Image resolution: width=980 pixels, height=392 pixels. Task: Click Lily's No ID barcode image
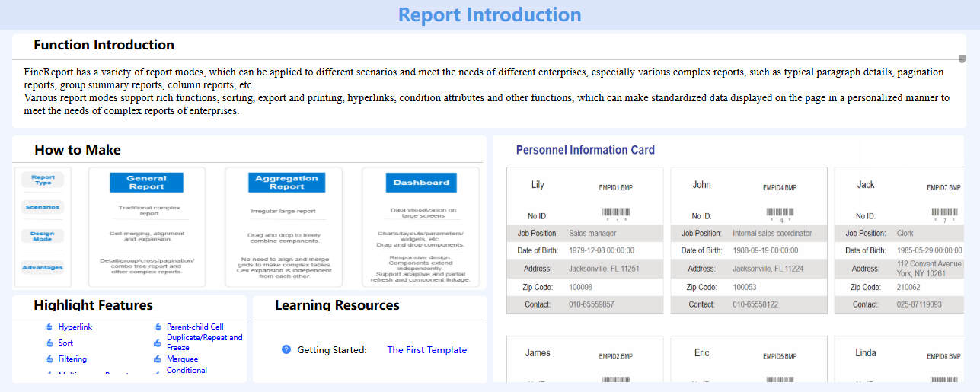pos(617,214)
